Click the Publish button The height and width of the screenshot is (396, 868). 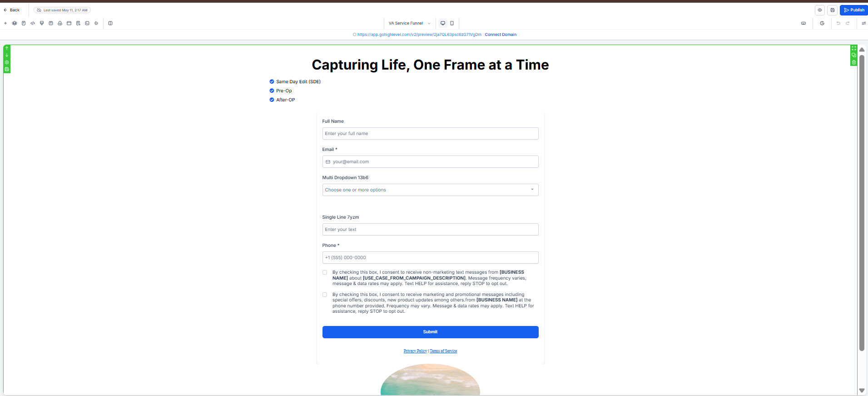[x=854, y=10]
